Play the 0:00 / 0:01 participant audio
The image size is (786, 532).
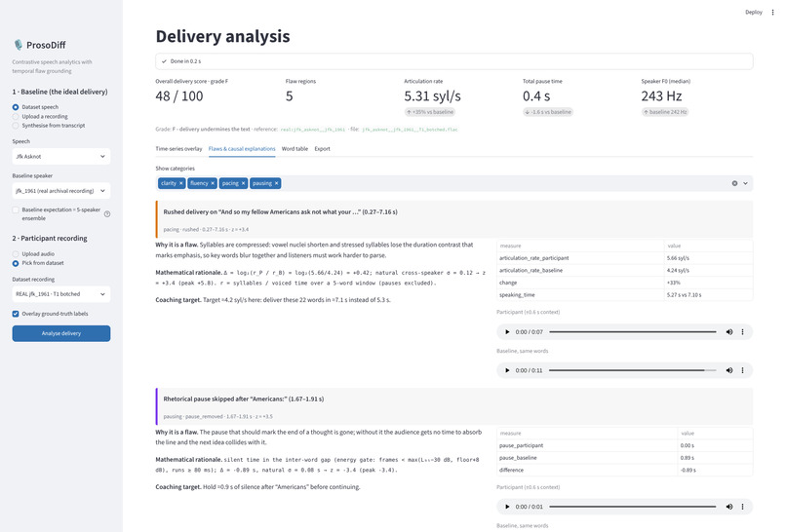[x=507, y=507]
